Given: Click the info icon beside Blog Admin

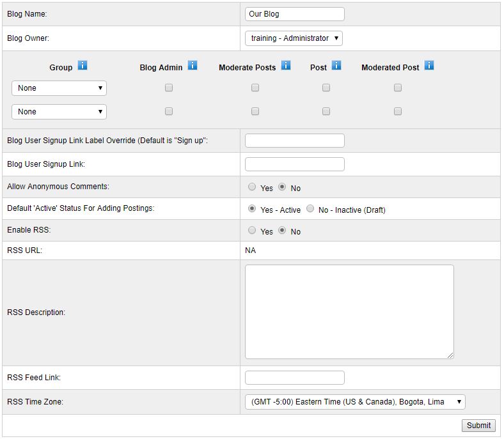Looking at the screenshot, I should pyautogui.click(x=193, y=65).
